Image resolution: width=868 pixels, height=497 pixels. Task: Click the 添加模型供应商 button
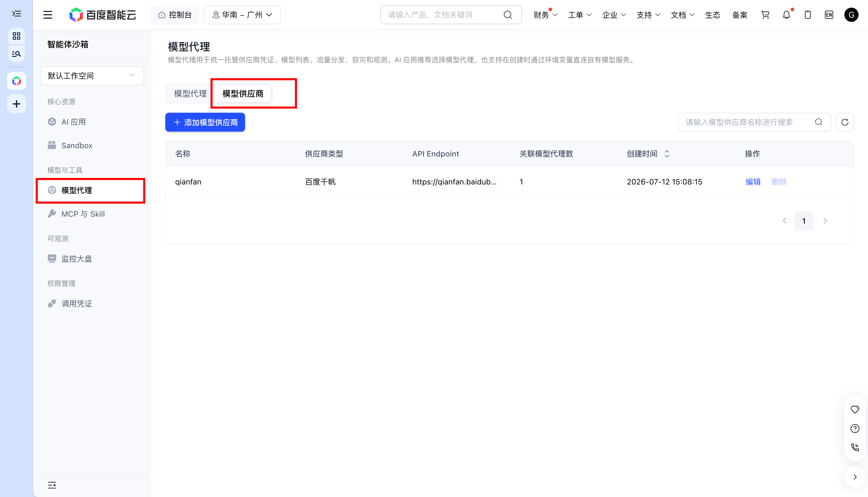click(x=205, y=122)
